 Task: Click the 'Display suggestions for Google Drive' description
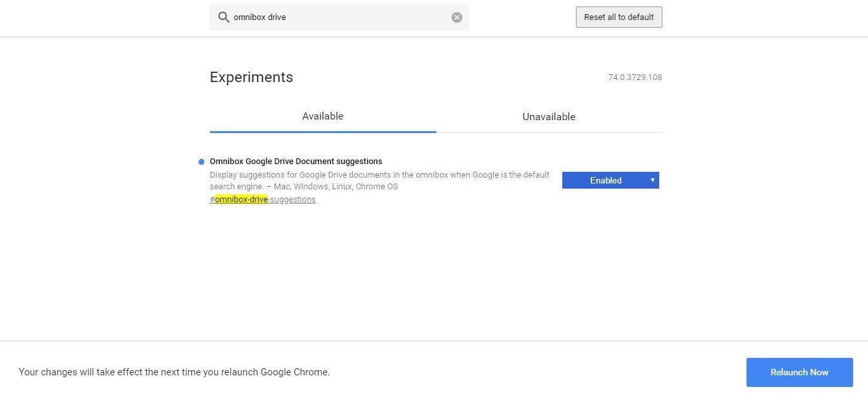click(379, 181)
